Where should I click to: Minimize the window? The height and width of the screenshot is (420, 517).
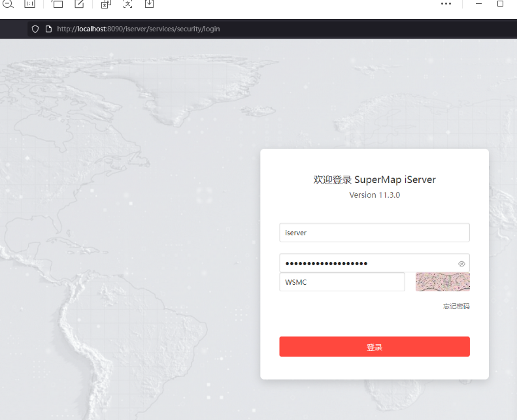coord(479,4)
